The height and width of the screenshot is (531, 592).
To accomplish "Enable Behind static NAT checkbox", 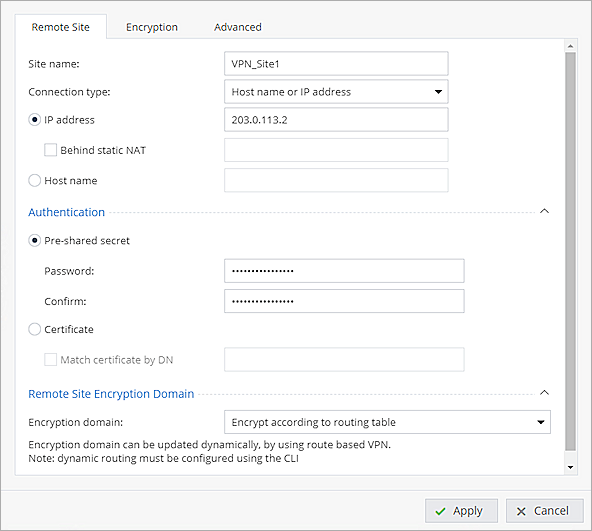I will [x=50, y=150].
